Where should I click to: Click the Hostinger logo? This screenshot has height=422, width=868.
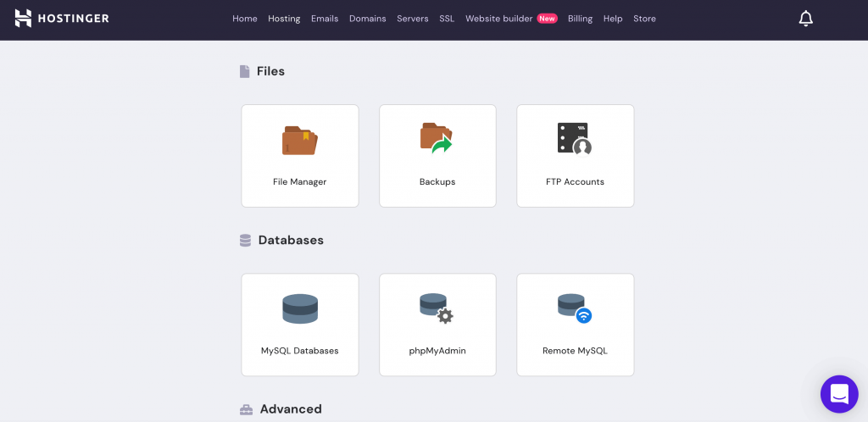[x=62, y=18]
